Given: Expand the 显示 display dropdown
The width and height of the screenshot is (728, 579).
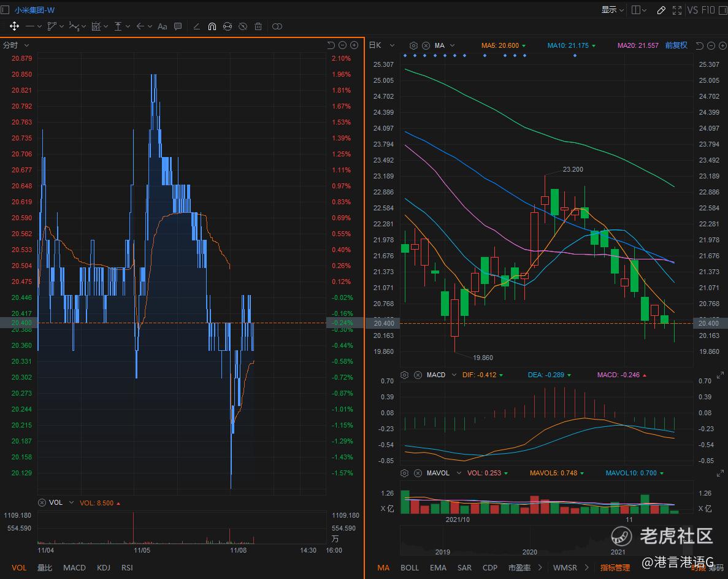Looking at the screenshot, I should click(612, 10).
